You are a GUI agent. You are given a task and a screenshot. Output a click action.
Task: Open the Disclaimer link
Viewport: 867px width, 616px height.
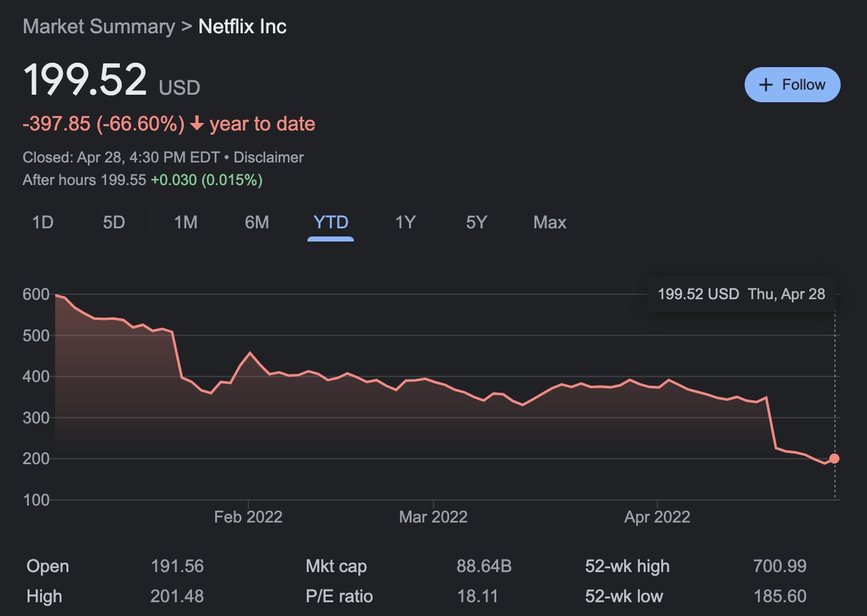pos(269,157)
